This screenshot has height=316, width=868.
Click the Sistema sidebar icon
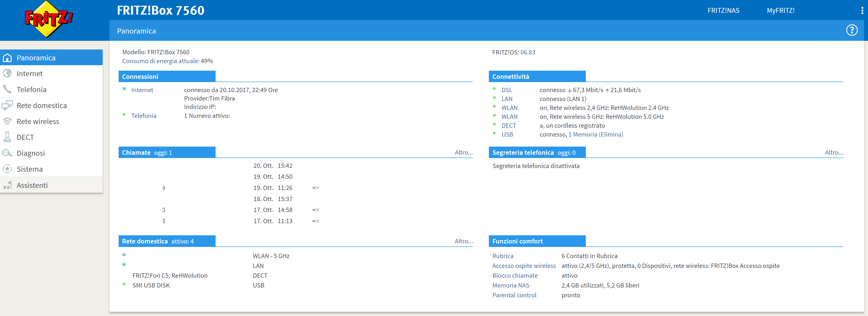coord(7,169)
